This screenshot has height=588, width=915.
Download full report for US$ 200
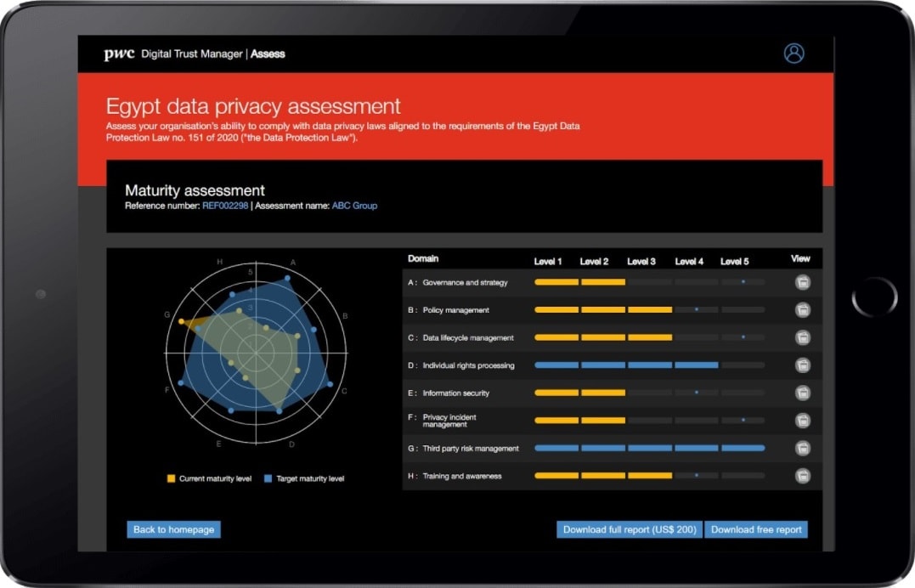tap(630, 529)
